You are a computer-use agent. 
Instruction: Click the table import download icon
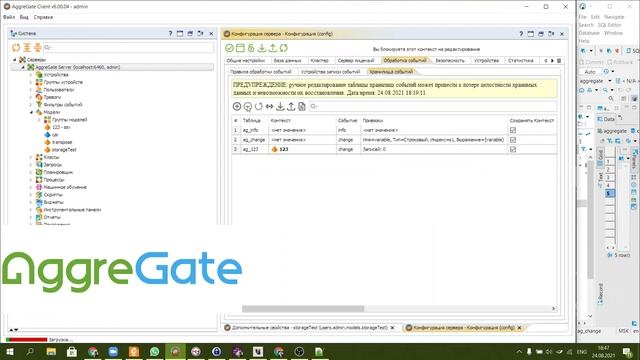(280, 107)
